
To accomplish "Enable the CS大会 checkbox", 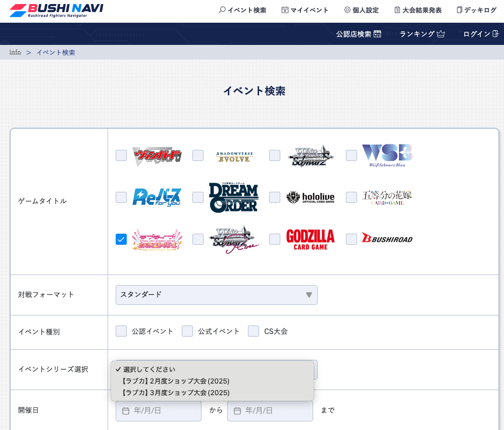I will (x=254, y=331).
